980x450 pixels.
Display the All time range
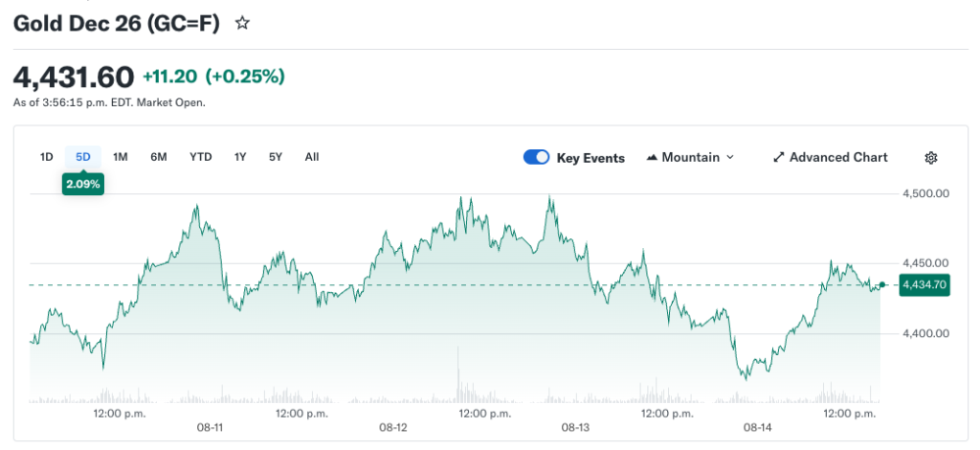pos(312,157)
